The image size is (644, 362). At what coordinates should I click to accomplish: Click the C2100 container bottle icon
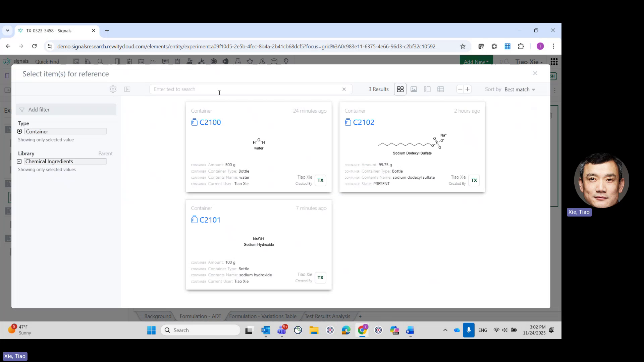(195, 122)
